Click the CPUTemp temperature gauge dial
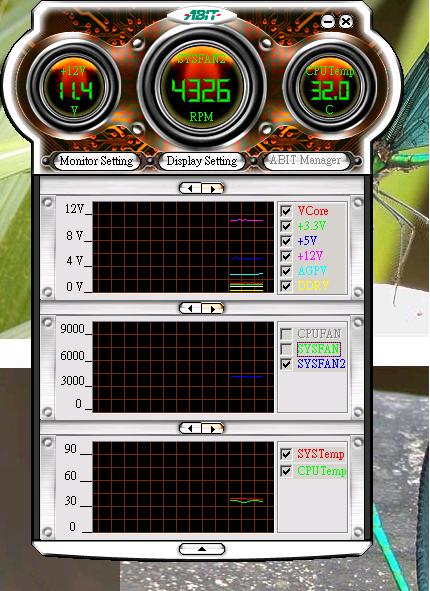Viewport: 430px width, 591px height. [330, 87]
